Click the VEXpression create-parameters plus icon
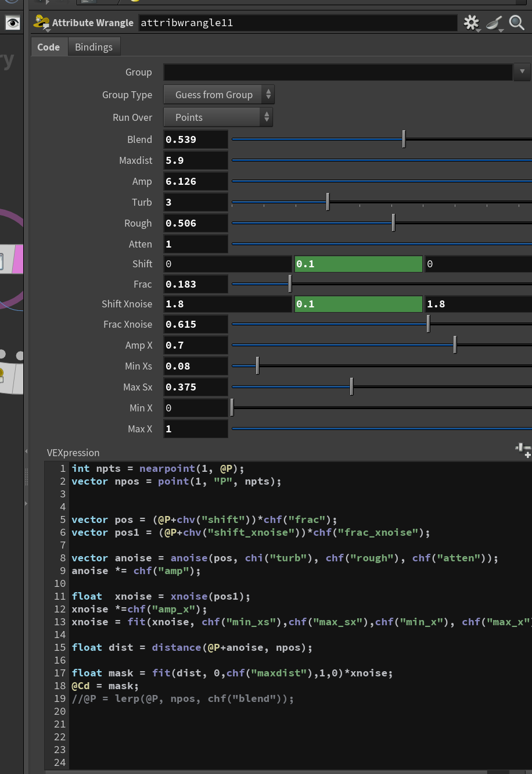 [523, 450]
